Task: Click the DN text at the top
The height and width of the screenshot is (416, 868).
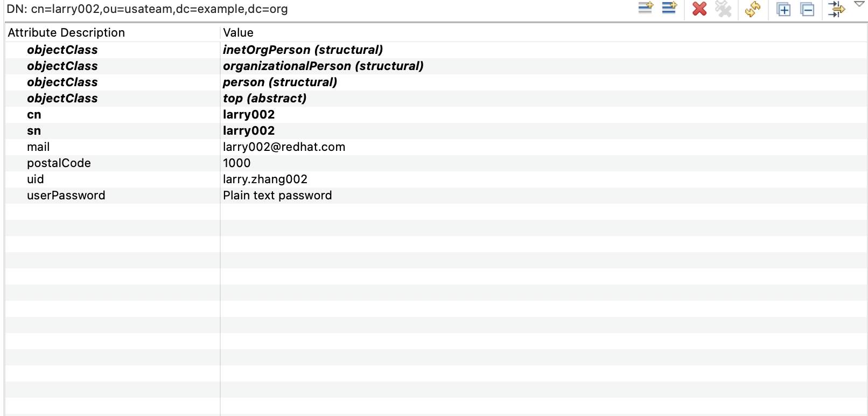Action: point(147,9)
